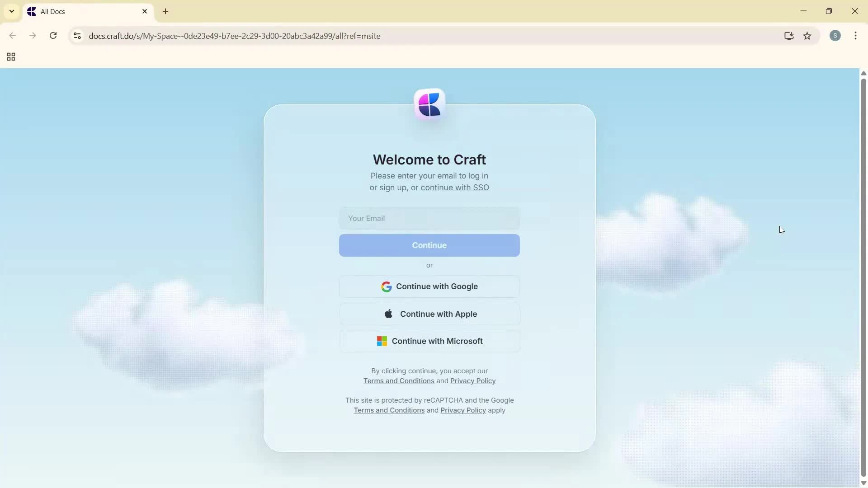Follow the continue with SSO link
The width and height of the screenshot is (868, 488).
[454, 188]
